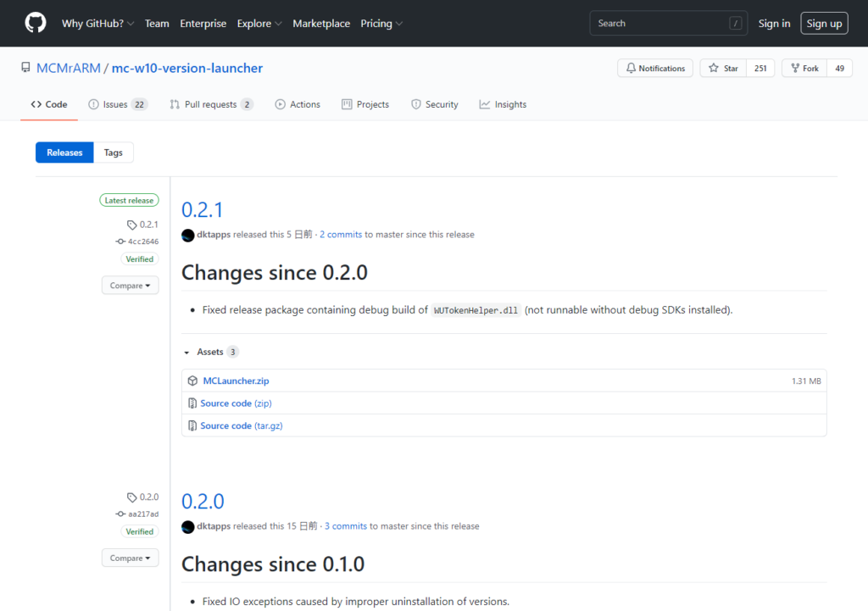Viewport: 868px width, 611px height.
Task: Click dktapps avatar in the 0.2.0 release
Action: (187, 527)
